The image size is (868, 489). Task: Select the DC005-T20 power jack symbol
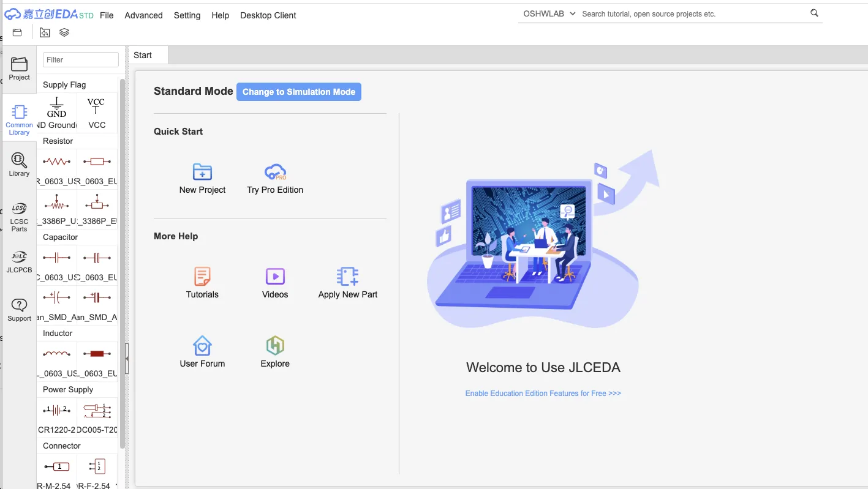point(97,410)
